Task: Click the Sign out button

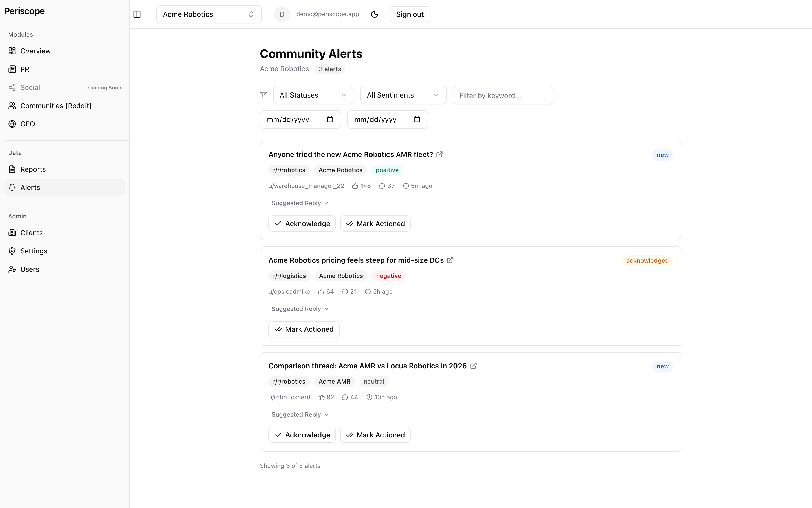Action: point(410,14)
